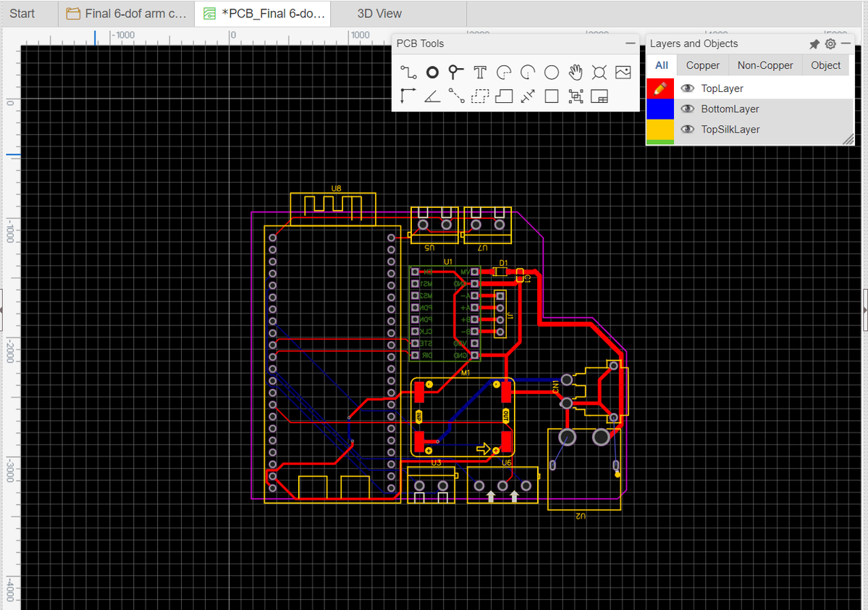This screenshot has width=868, height=610.
Task: Expand the right side panel handle
Action: (x=865, y=309)
